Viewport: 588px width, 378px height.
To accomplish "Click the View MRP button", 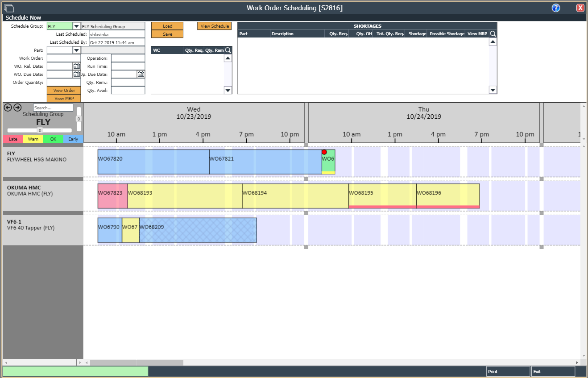I will pyautogui.click(x=64, y=98).
